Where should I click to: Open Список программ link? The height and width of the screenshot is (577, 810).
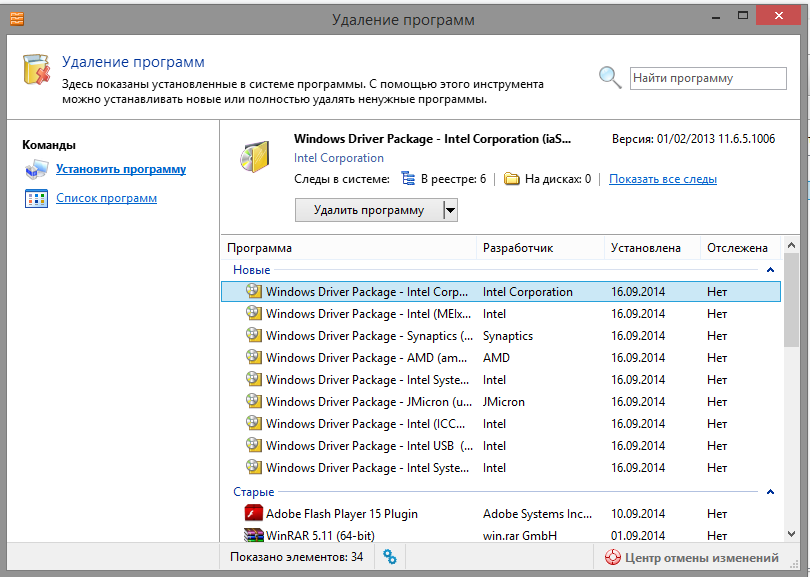[x=106, y=198]
